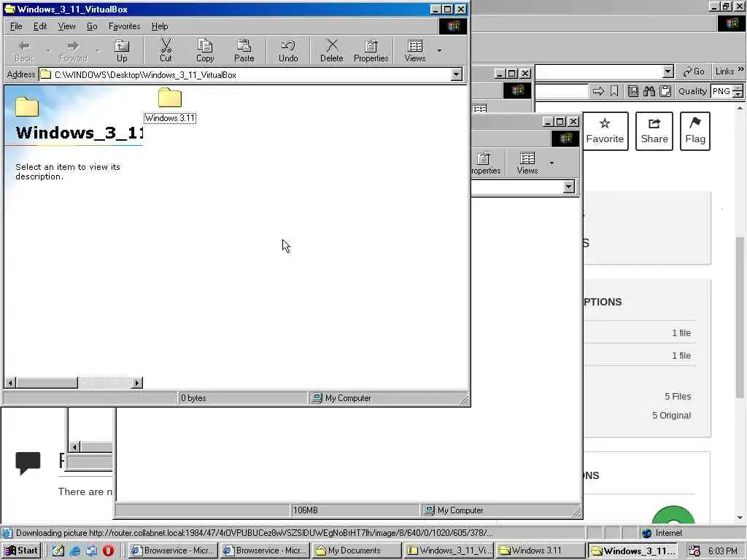Screen dimensions: 747x560
Task: Click the '106MB' status bar text
Action: (306, 510)
